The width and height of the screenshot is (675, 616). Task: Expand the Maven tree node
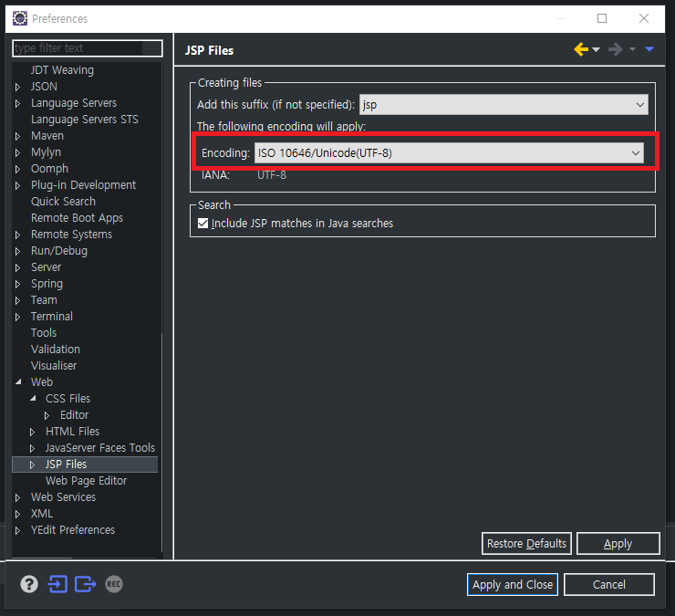click(x=17, y=136)
